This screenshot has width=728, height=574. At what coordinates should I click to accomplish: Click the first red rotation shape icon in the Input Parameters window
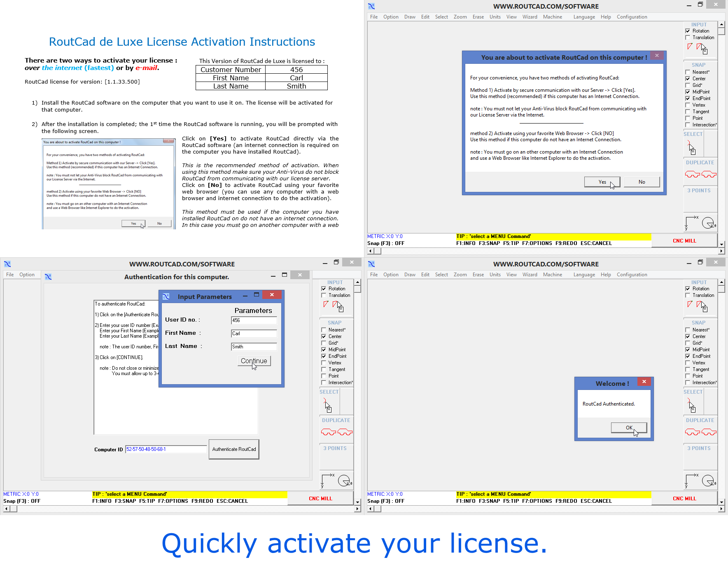click(326, 304)
